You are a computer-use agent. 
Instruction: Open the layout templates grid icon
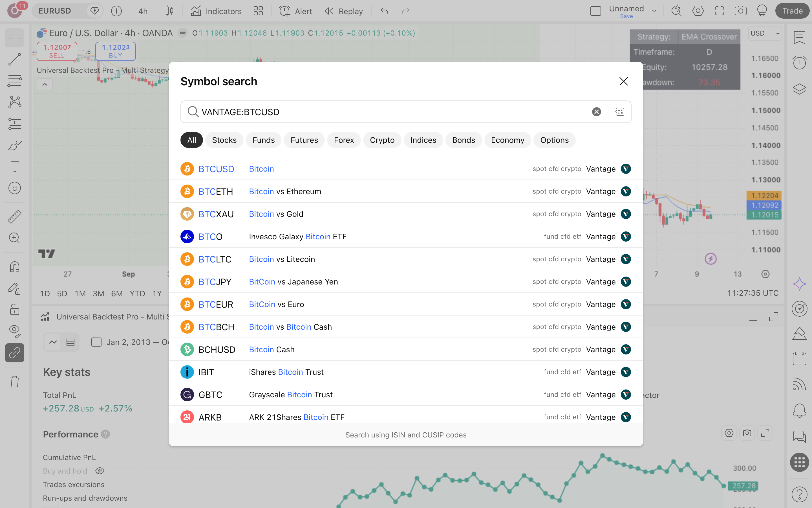(258, 11)
